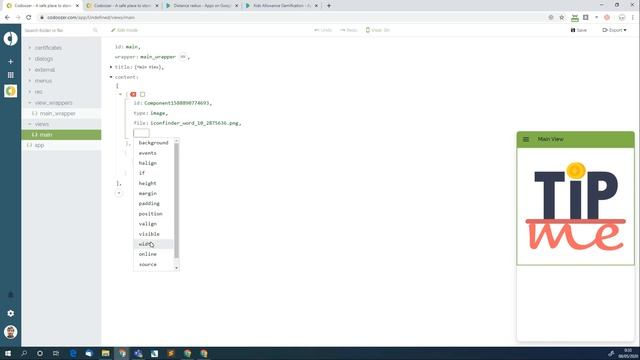The height and width of the screenshot is (360, 640).
Task: Select 'background' from property list
Action: point(153,143)
